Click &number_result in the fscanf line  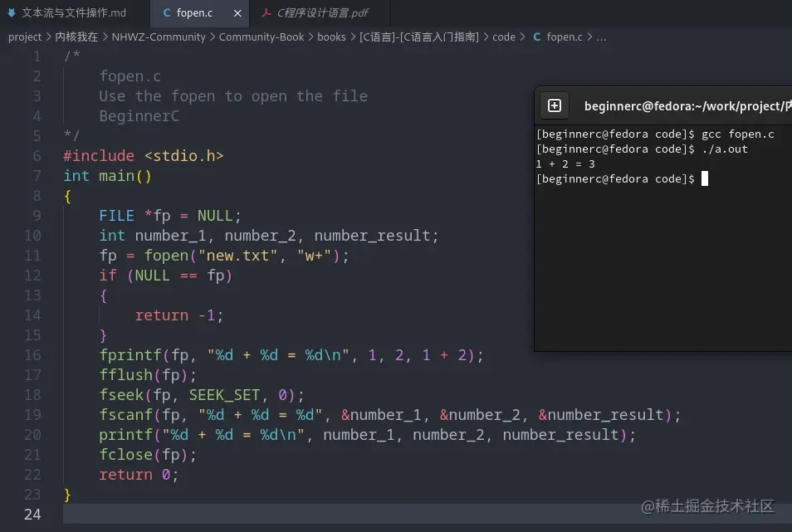pos(600,415)
